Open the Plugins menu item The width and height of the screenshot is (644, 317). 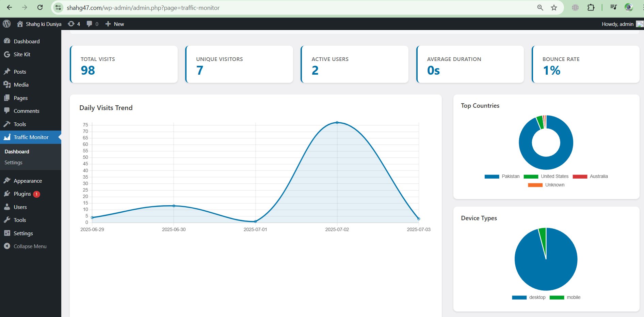(22, 194)
